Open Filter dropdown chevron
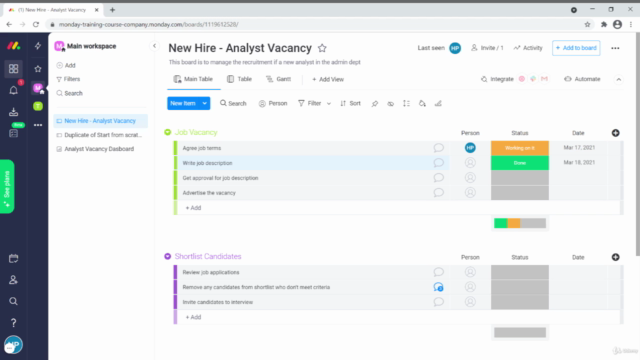 click(x=329, y=104)
